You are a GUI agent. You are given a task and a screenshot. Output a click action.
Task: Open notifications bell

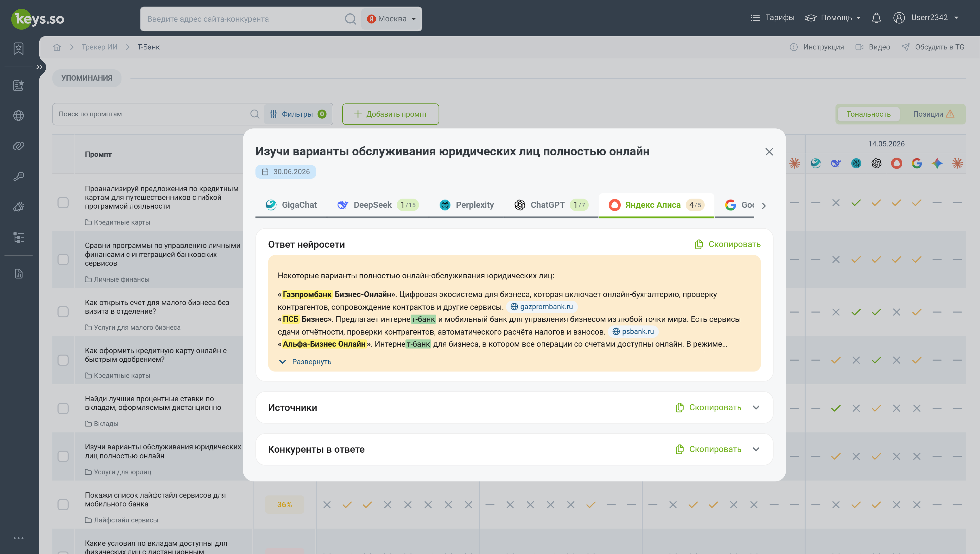(876, 18)
